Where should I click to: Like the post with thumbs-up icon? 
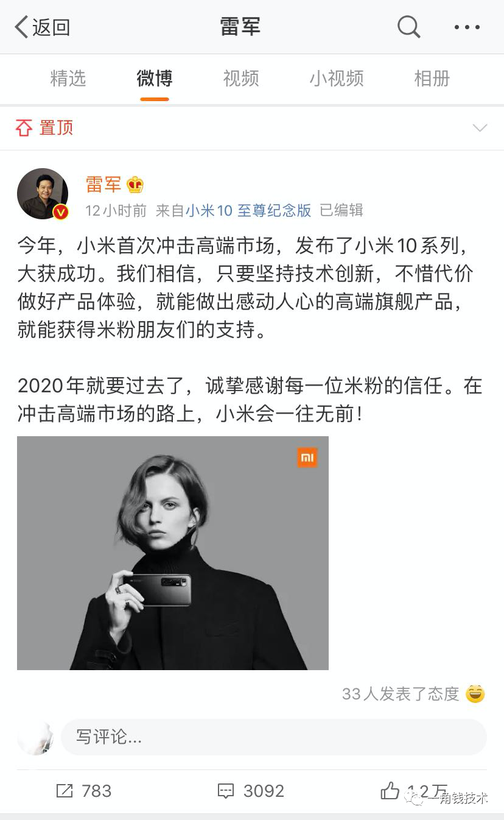390,790
